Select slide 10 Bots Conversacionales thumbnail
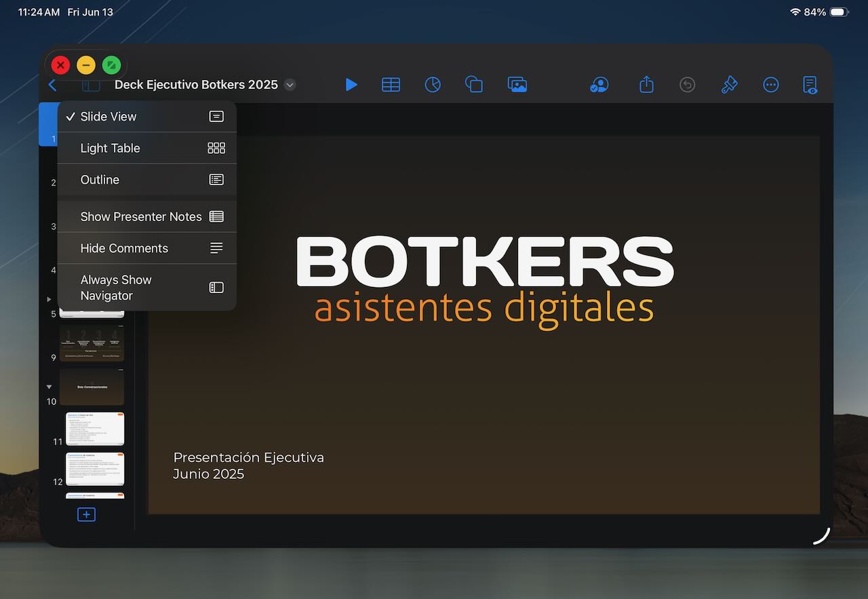The width and height of the screenshot is (868, 599). click(92, 387)
